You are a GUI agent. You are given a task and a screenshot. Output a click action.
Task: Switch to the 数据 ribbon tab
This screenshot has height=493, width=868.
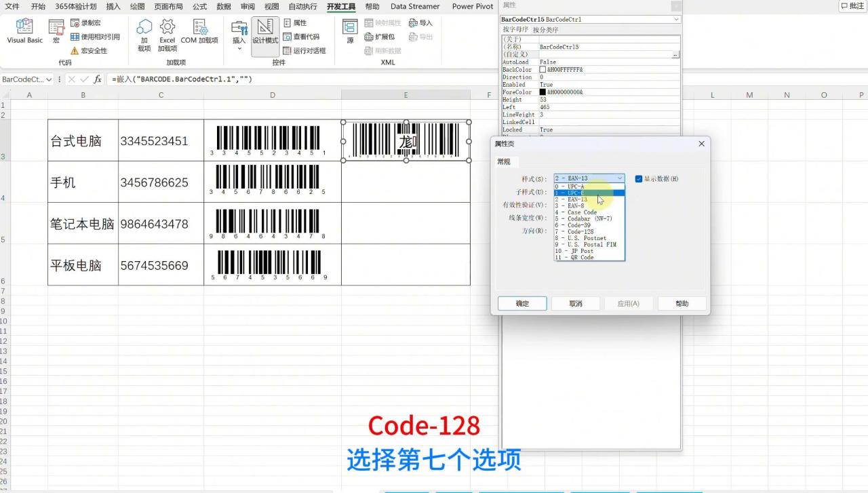click(224, 6)
